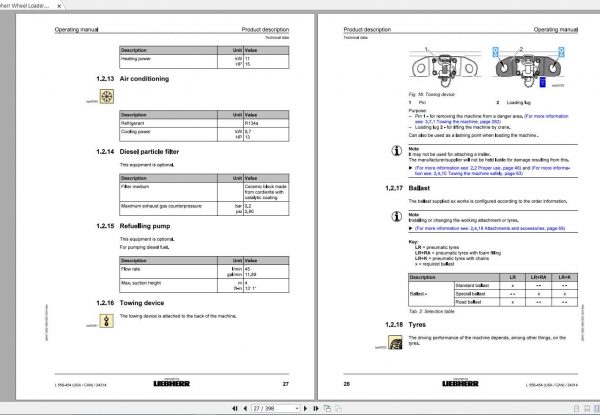The height and width of the screenshot is (415, 600).
Task: Click the Flow rate row label
Action: pos(130,269)
